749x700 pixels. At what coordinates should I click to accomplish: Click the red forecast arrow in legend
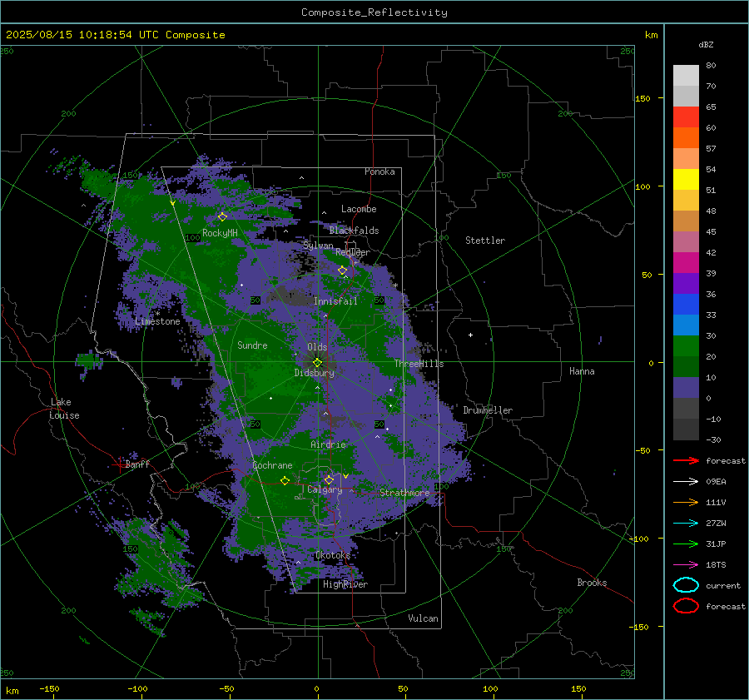(x=686, y=460)
